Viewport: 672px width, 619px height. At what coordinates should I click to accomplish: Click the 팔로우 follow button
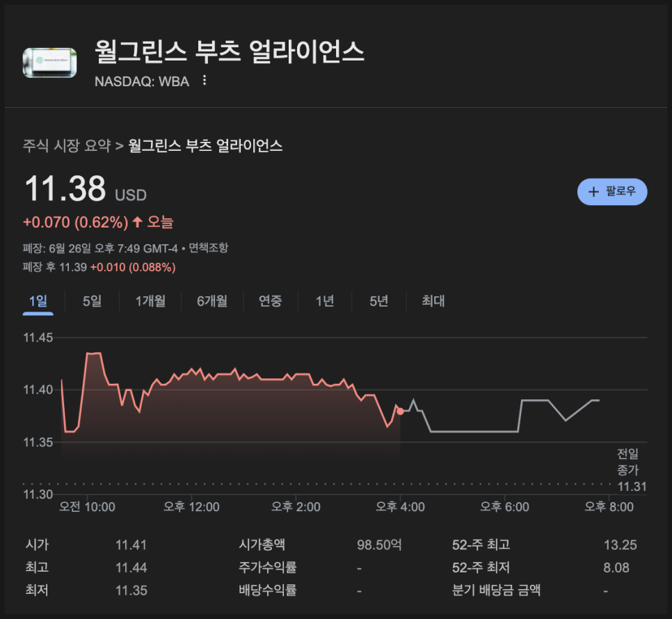click(x=612, y=191)
